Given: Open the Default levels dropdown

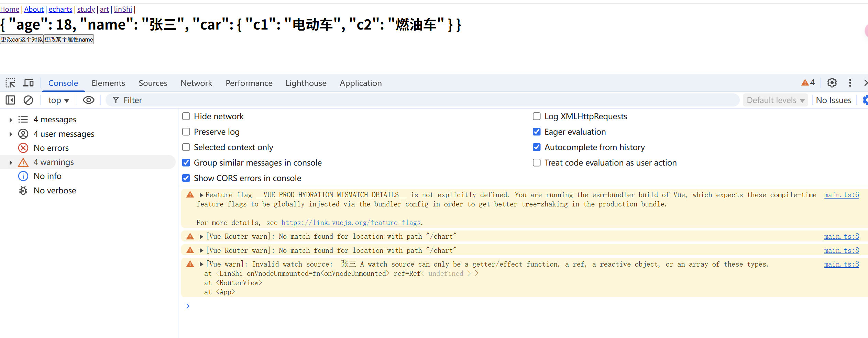Looking at the screenshot, I should pyautogui.click(x=775, y=100).
